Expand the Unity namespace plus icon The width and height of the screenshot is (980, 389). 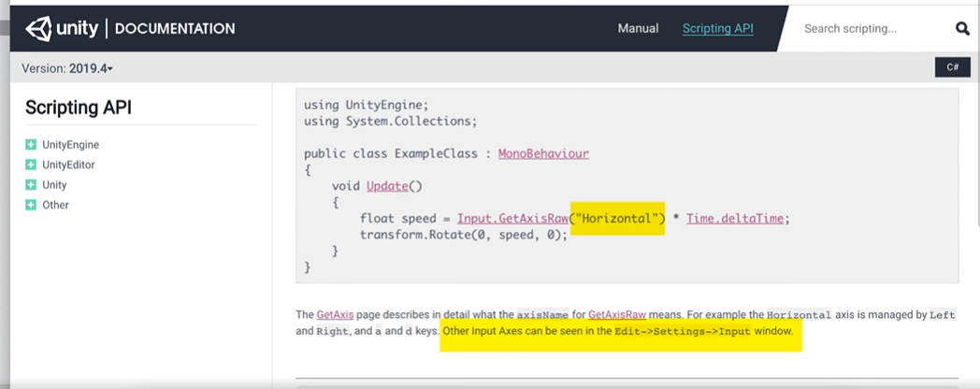click(x=31, y=184)
